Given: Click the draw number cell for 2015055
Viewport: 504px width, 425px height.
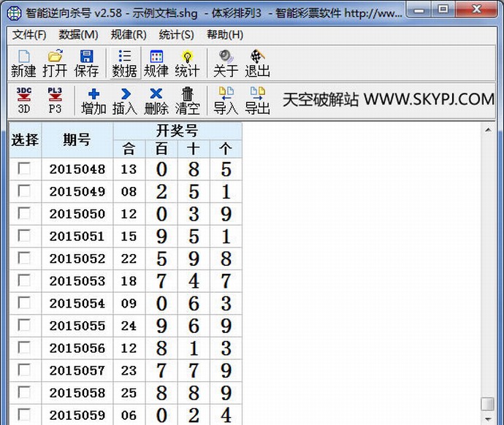Looking at the screenshot, I should tap(194, 326).
